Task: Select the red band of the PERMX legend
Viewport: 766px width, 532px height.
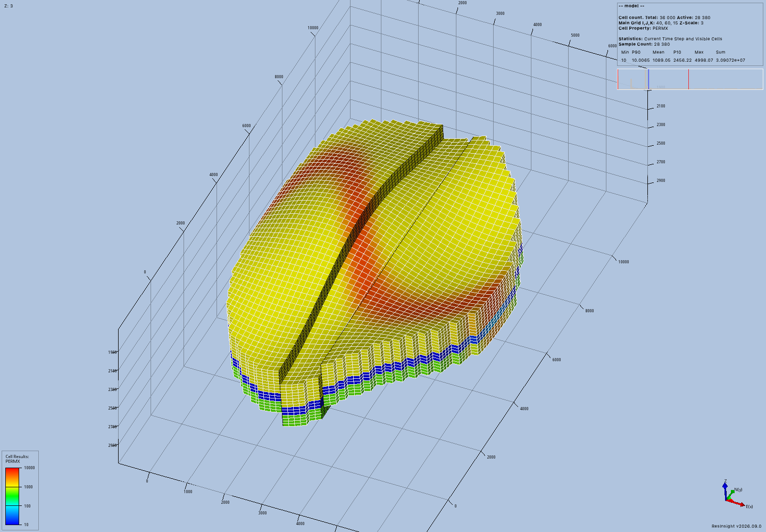Action: click(12, 471)
